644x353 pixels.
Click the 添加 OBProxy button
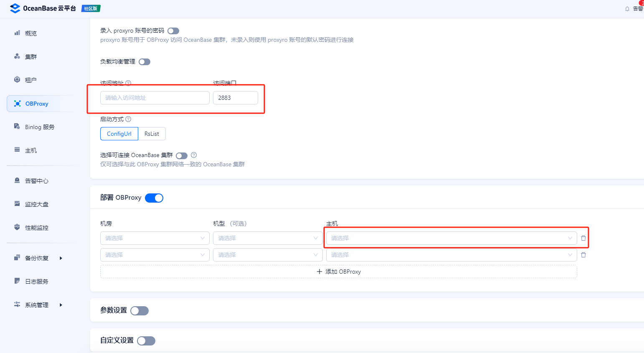pyautogui.click(x=339, y=272)
